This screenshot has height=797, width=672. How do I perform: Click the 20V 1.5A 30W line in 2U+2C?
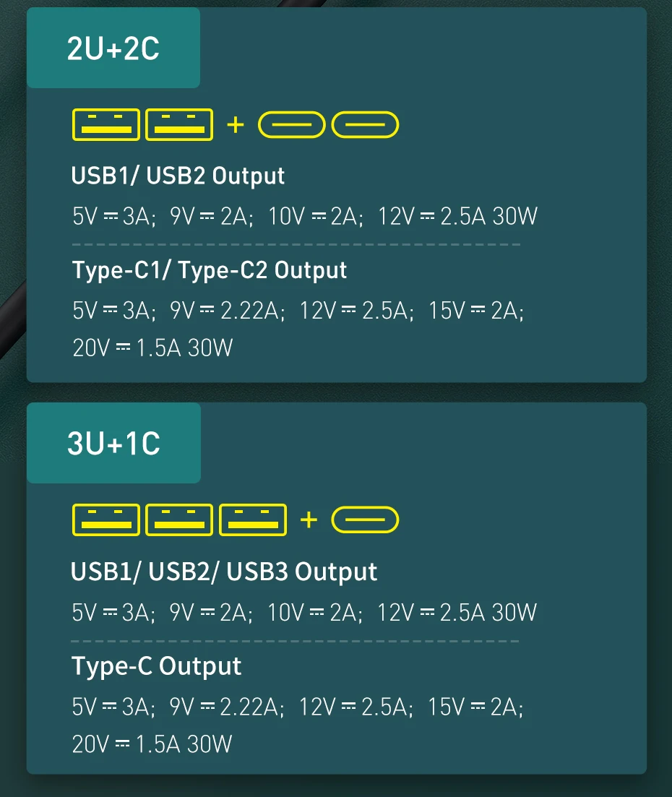(152, 348)
